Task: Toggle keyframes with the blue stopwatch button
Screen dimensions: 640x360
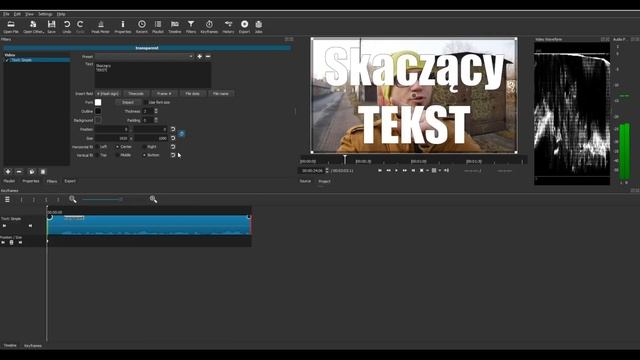Action: pyautogui.click(x=182, y=133)
